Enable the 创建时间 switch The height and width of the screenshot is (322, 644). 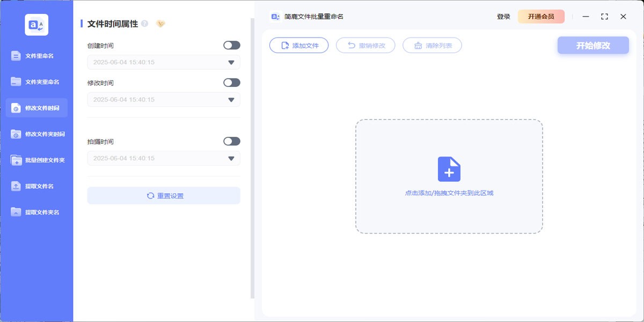click(231, 45)
